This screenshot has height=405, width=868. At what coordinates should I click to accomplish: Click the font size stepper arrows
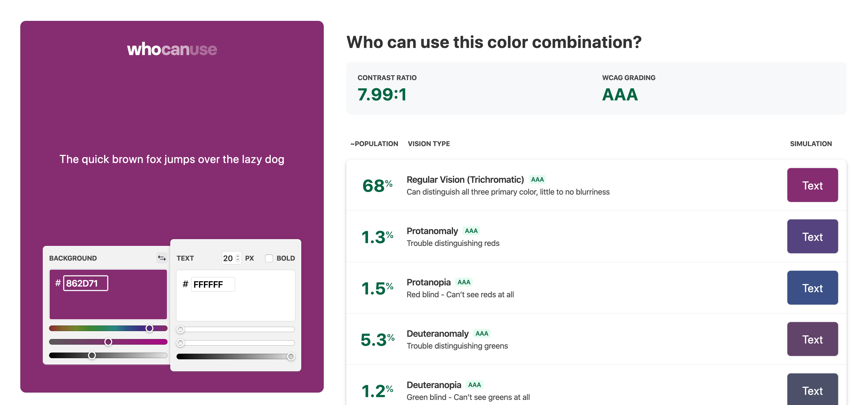238,258
